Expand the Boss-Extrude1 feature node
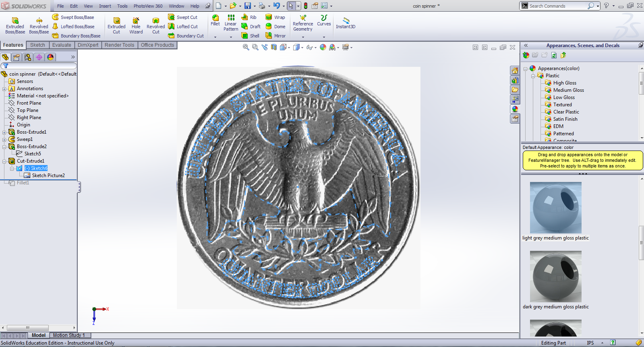Viewport: 644px width, 347px height. click(4, 132)
